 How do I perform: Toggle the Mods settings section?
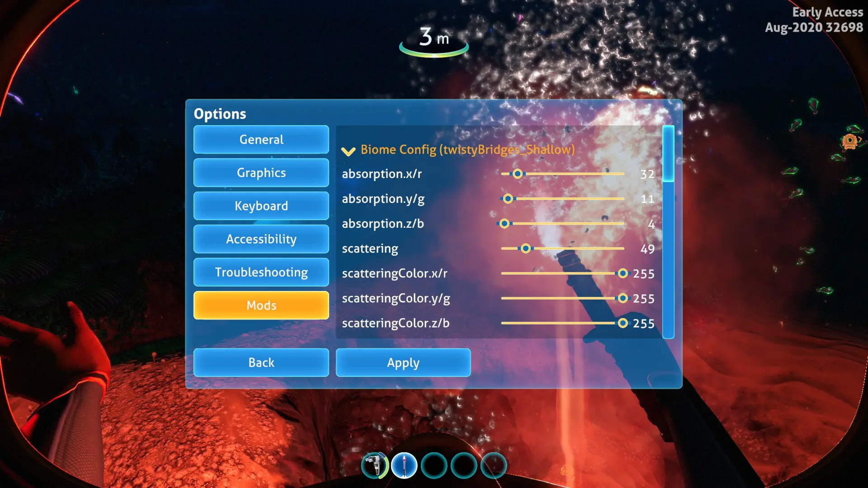point(261,305)
